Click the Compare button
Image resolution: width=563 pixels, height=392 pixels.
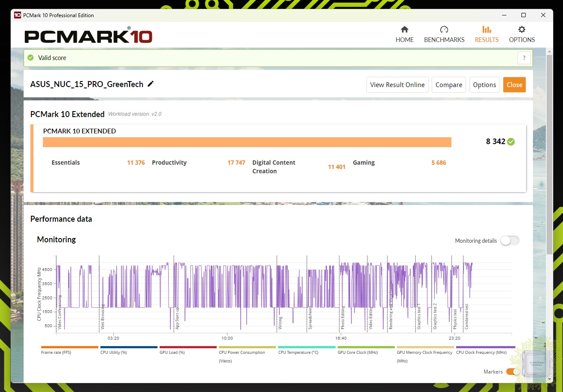(x=448, y=84)
